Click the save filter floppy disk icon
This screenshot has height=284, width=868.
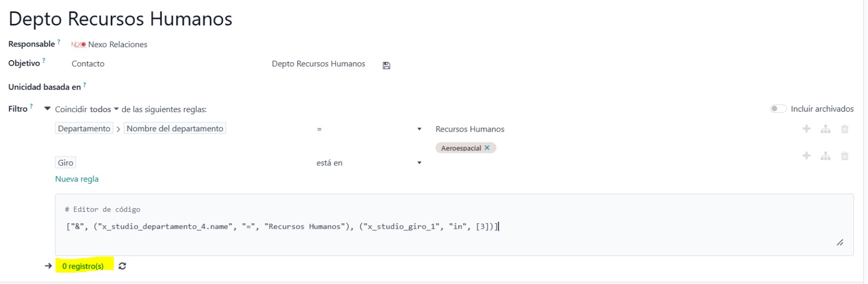coord(386,66)
